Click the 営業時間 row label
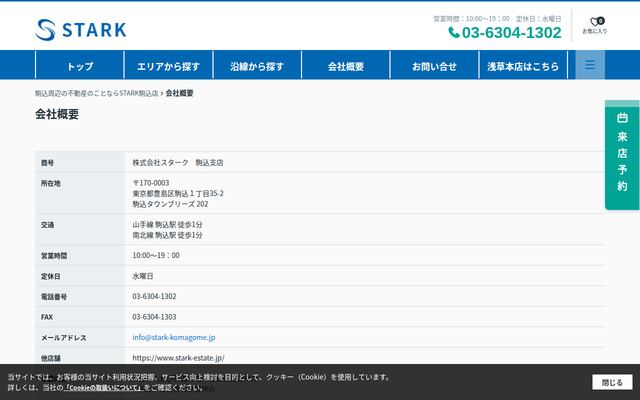The width and height of the screenshot is (640, 400). point(54,256)
